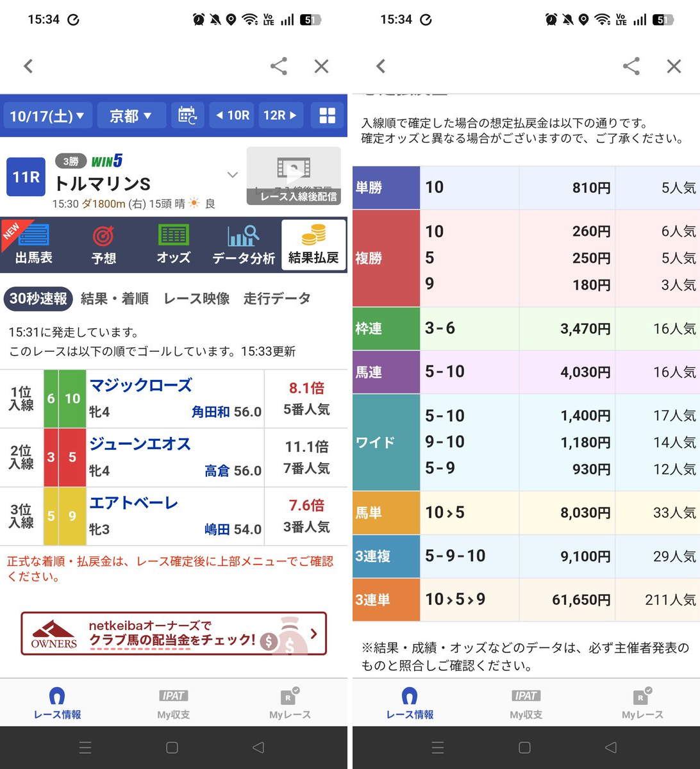Screen dimensions: 700x769
Task: Open the 10/17(土) date dropdown
Action: pyautogui.click(x=47, y=115)
